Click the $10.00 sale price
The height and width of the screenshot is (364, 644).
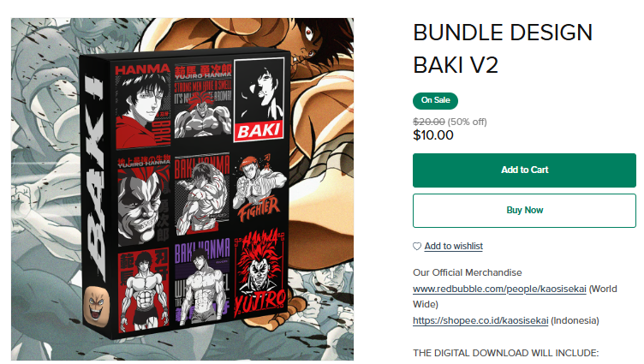(x=432, y=135)
